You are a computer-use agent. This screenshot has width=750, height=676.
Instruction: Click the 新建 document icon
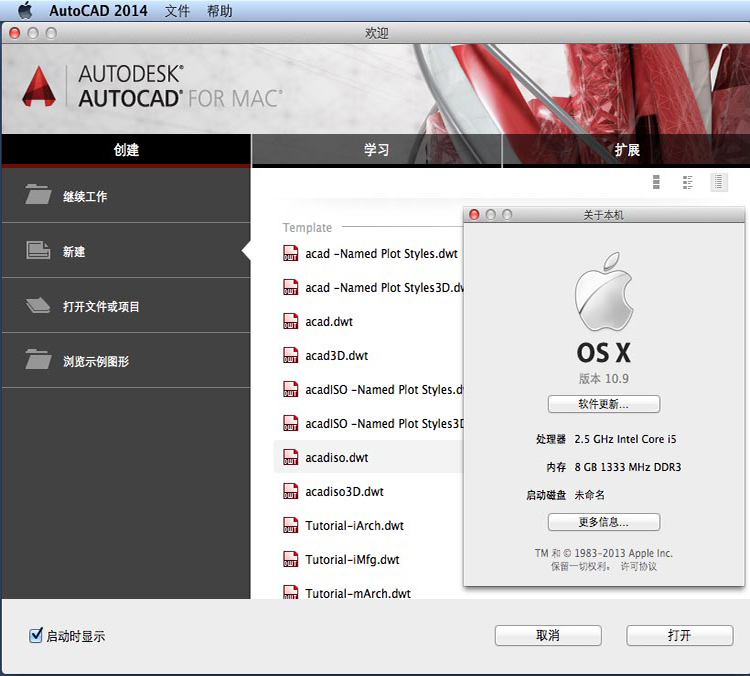coord(38,250)
